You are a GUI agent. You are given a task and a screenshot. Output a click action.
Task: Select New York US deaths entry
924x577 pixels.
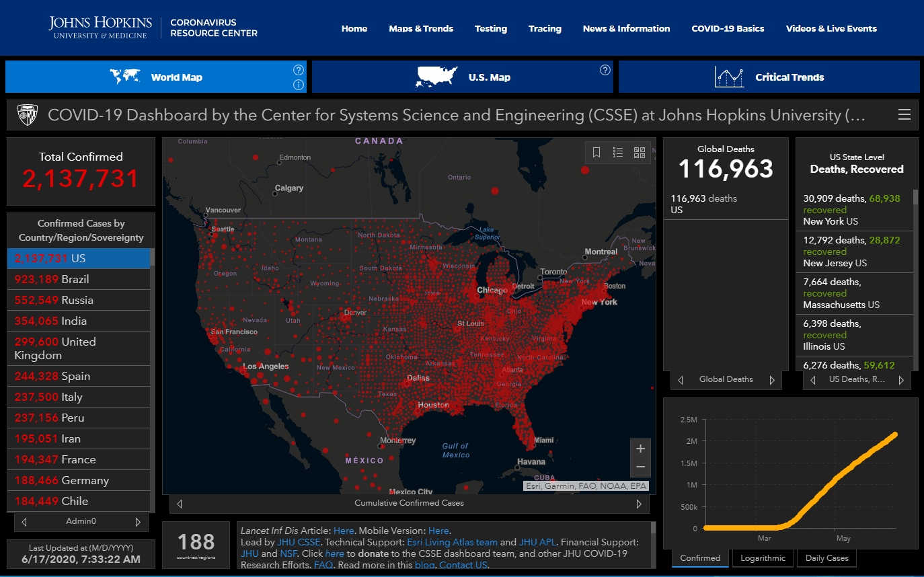(x=855, y=210)
